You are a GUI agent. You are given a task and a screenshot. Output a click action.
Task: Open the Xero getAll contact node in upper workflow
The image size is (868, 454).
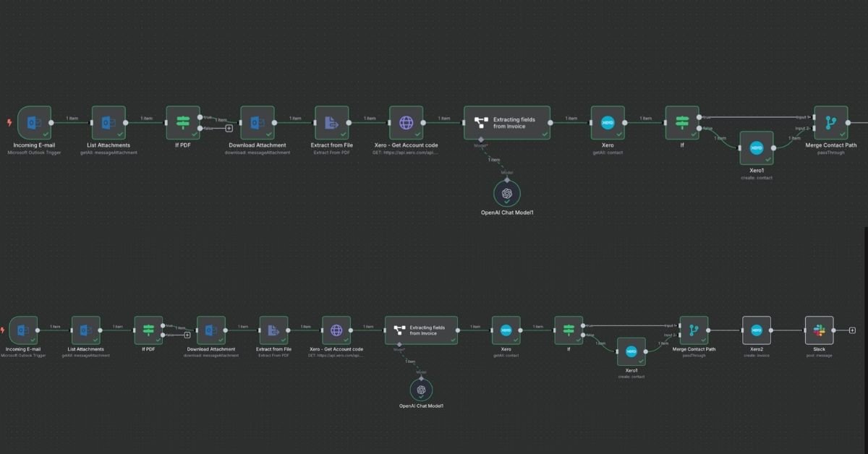(x=608, y=123)
